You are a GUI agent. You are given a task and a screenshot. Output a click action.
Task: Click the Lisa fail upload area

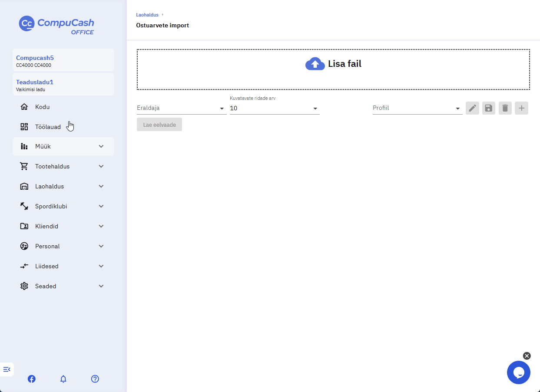click(333, 69)
